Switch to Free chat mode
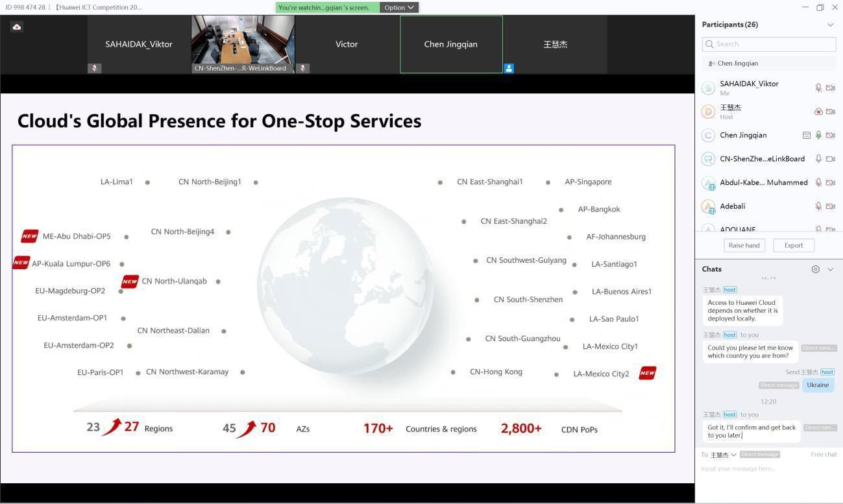Image resolution: width=843 pixels, height=504 pixels. (824, 455)
